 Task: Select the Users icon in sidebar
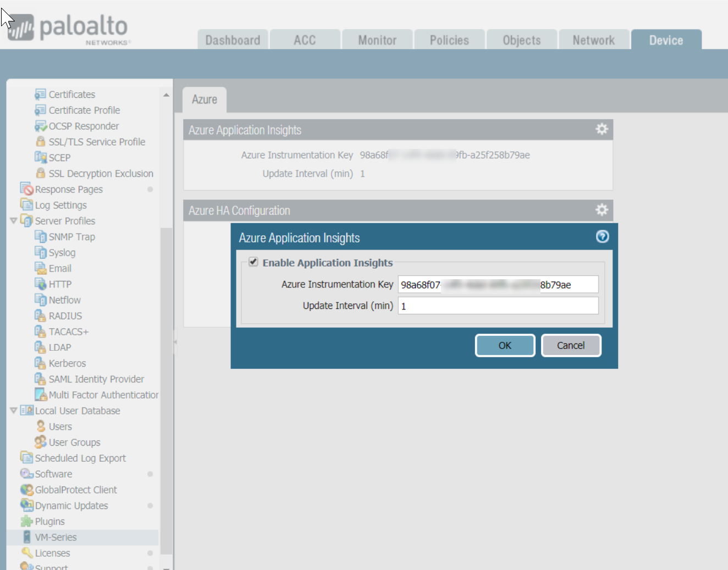(x=40, y=426)
